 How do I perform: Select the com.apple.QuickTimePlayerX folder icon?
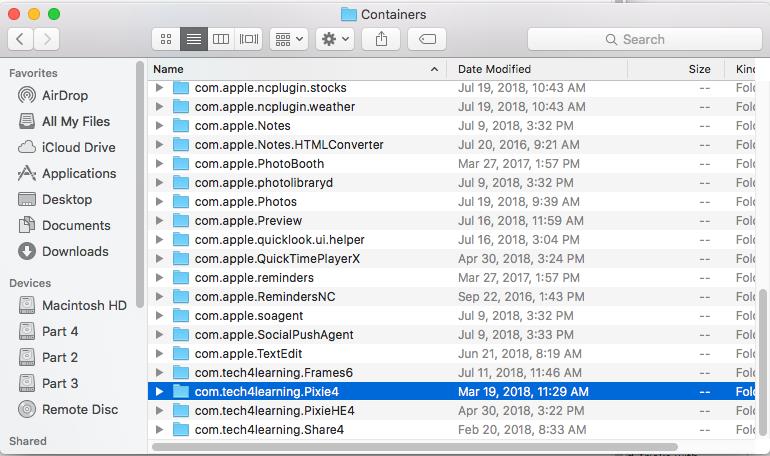[x=181, y=259]
